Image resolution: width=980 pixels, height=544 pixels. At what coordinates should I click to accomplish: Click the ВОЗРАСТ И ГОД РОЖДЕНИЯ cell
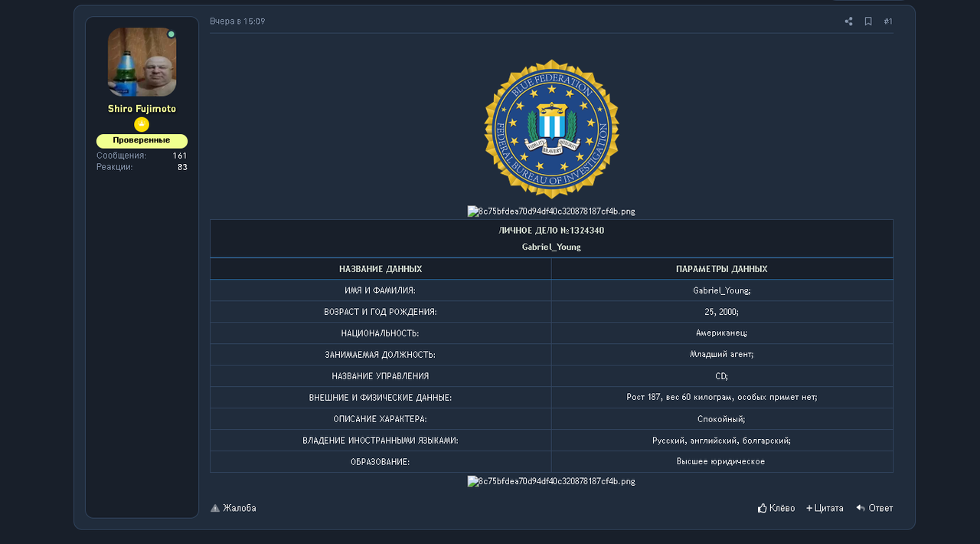click(x=381, y=312)
